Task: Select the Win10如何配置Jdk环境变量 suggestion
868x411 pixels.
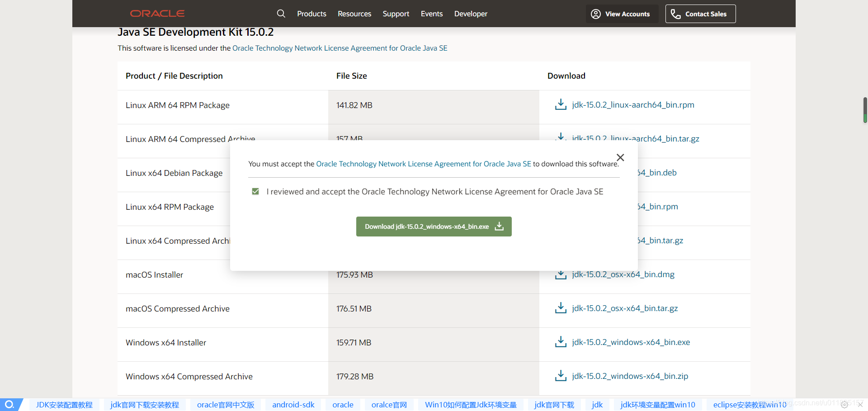Action: click(x=471, y=405)
